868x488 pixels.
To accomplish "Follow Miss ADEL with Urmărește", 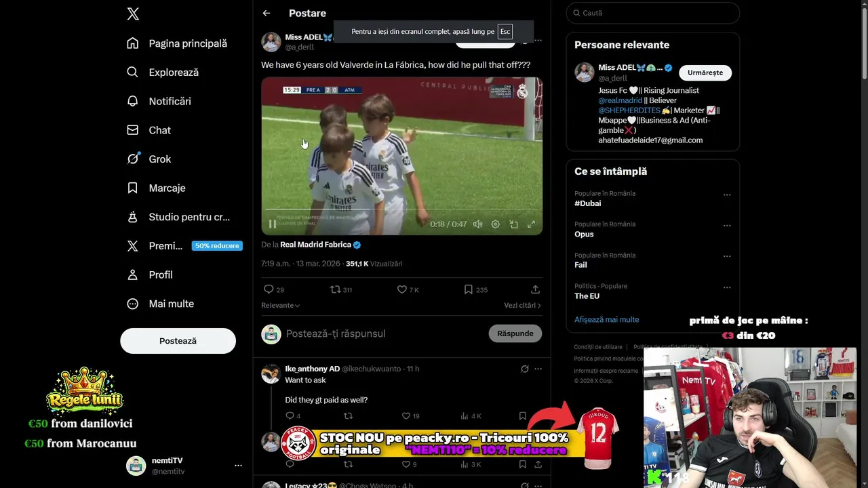I will [x=705, y=73].
